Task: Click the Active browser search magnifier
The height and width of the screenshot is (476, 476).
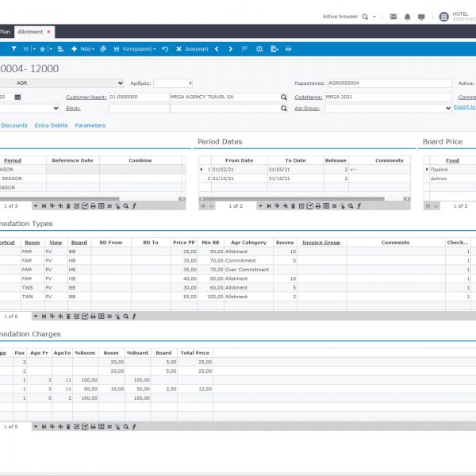Action: [x=365, y=17]
